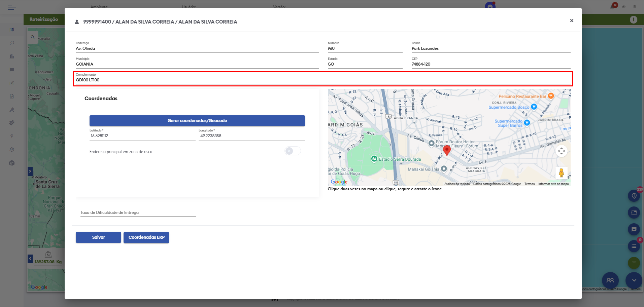Select the Estádio Serra Dourada map marker
The width and height of the screenshot is (644, 307).
(374, 159)
